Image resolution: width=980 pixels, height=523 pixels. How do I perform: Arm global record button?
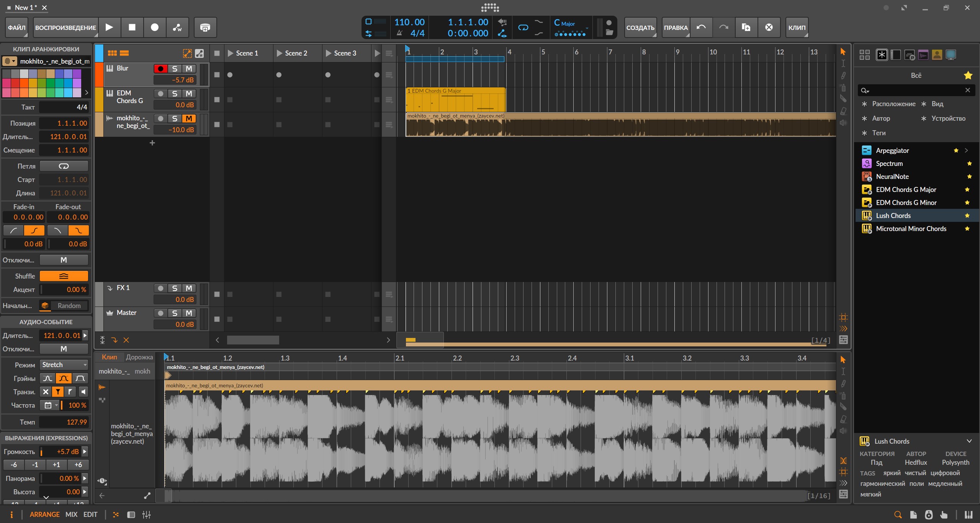click(x=155, y=27)
